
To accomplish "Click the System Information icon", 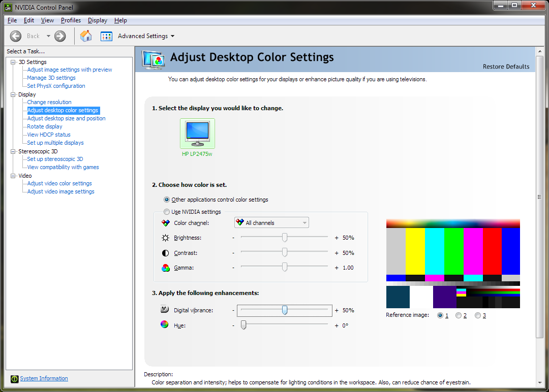I will coord(14,379).
